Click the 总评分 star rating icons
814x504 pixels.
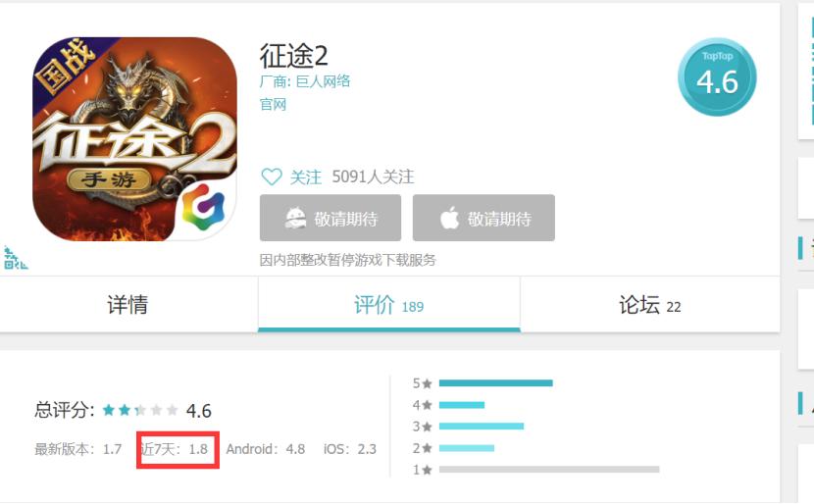[x=140, y=411]
